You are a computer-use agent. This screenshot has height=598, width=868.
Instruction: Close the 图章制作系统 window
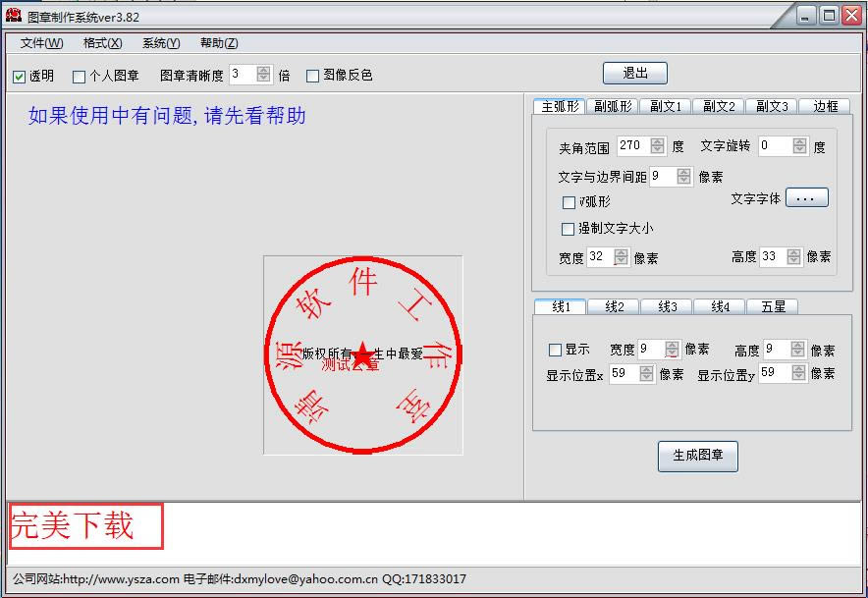coord(851,16)
